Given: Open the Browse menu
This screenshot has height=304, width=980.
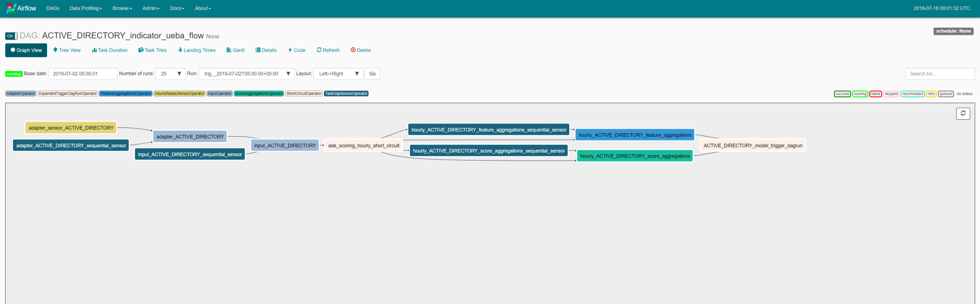Looking at the screenshot, I should pyautogui.click(x=122, y=8).
